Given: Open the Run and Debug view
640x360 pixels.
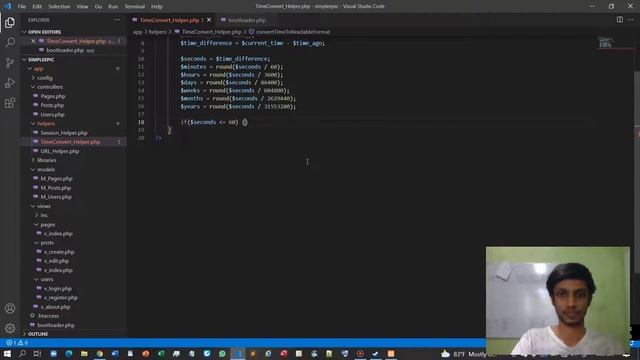Looking at the screenshot, I should click(x=10, y=82).
